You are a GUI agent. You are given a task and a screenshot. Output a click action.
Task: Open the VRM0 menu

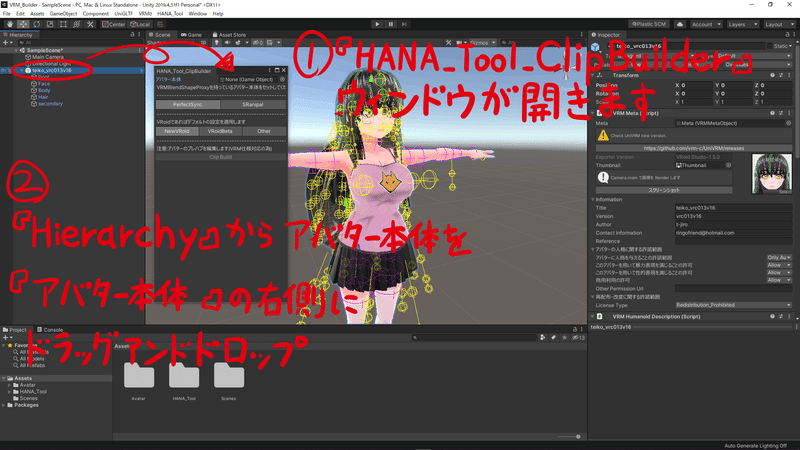coord(145,14)
